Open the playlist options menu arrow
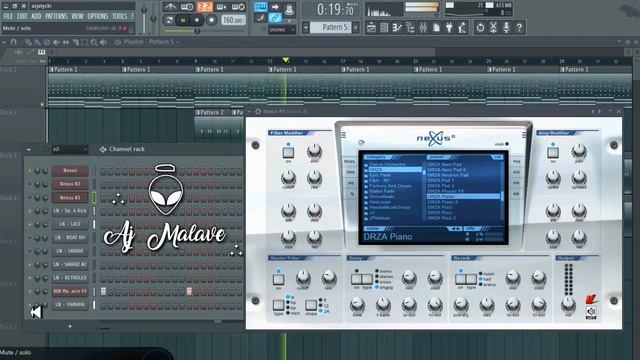Image resolution: width=640 pixels, height=360 pixels. click(x=4, y=42)
